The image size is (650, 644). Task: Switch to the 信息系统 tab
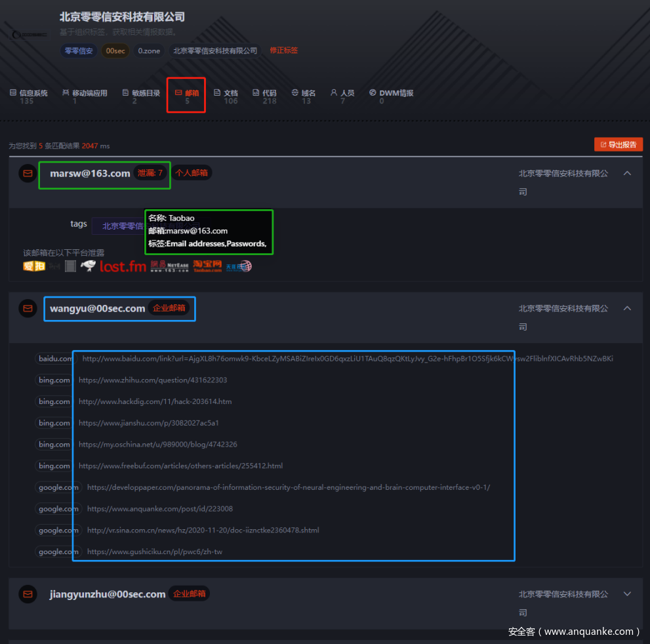click(29, 96)
